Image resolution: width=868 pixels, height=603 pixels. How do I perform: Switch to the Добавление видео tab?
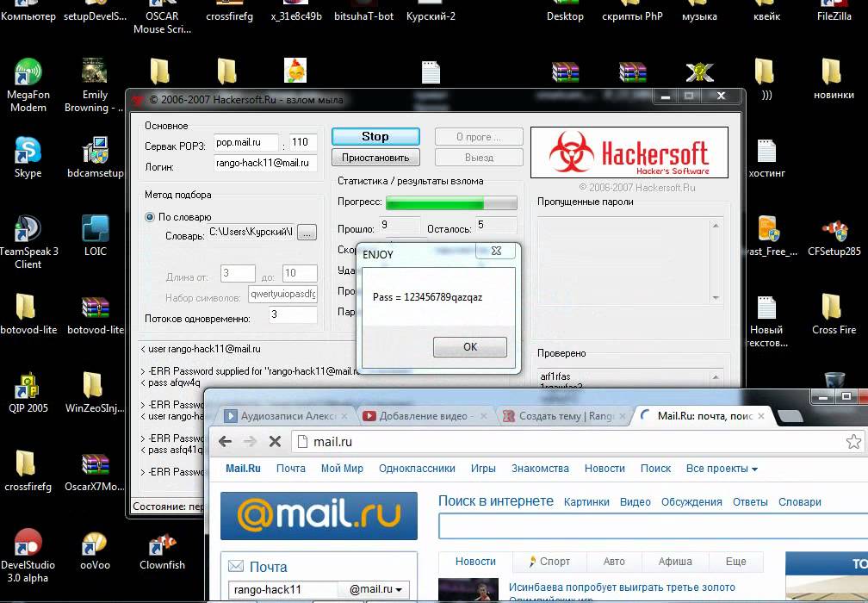425,416
